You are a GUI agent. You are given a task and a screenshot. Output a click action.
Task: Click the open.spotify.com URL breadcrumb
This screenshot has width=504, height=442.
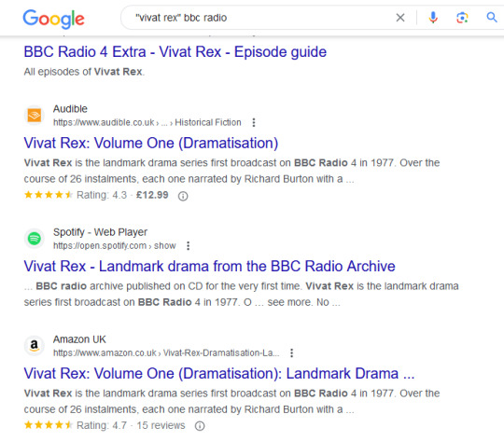pyautogui.click(x=115, y=246)
